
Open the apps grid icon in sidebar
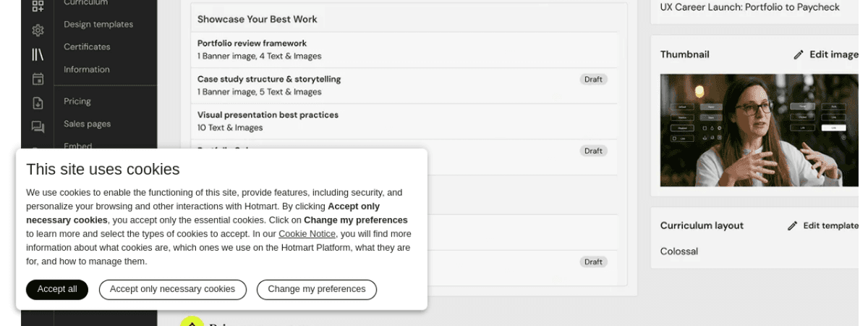(38, 7)
